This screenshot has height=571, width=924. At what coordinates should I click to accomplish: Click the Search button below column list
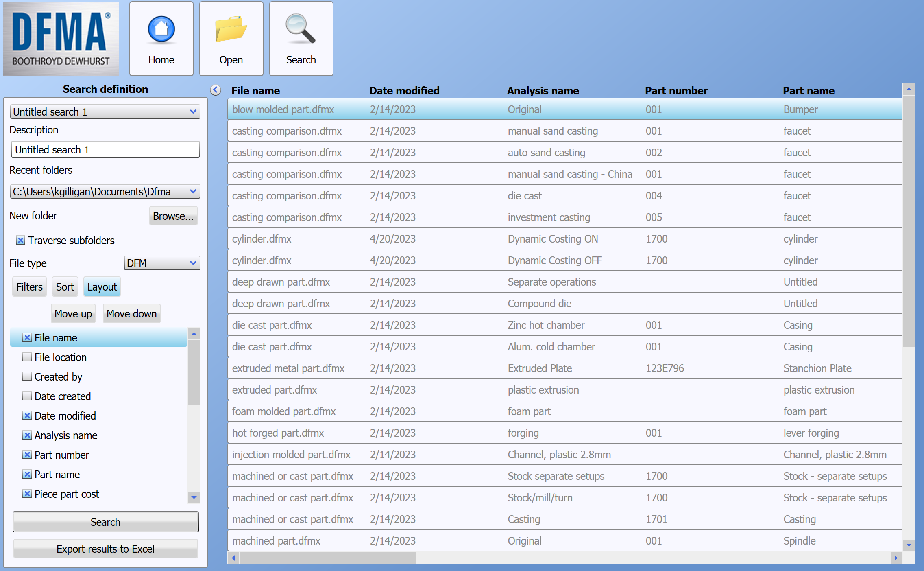105,522
